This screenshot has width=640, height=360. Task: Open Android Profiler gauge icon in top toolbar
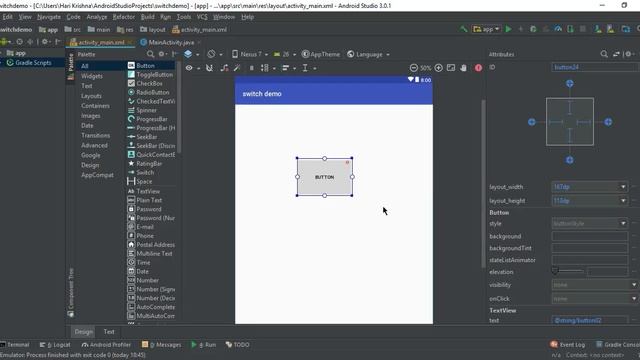[x=558, y=29]
